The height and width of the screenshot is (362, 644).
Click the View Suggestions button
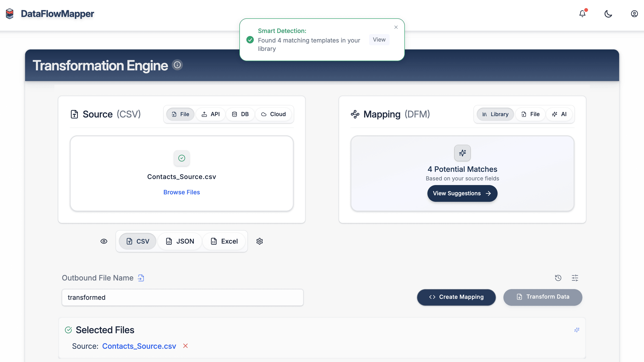pos(462,193)
